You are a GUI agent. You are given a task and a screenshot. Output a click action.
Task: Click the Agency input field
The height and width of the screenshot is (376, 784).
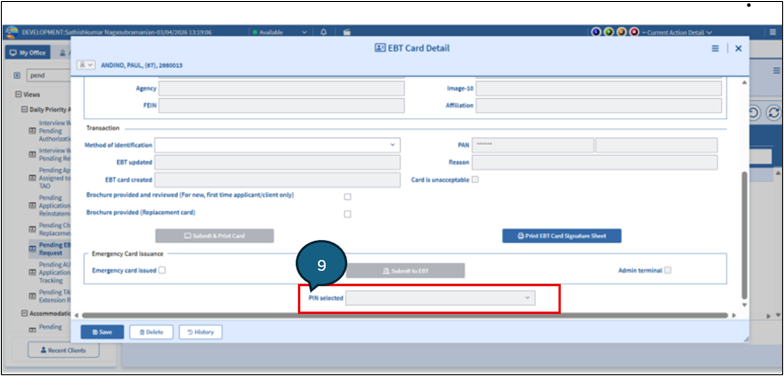(x=282, y=88)
